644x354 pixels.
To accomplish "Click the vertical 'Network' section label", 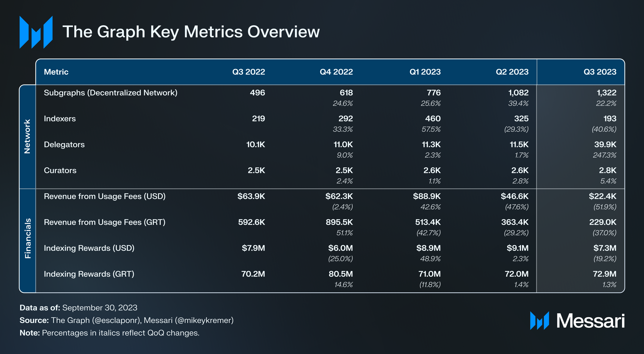I will pyautogui.click(x=27, y=137).
